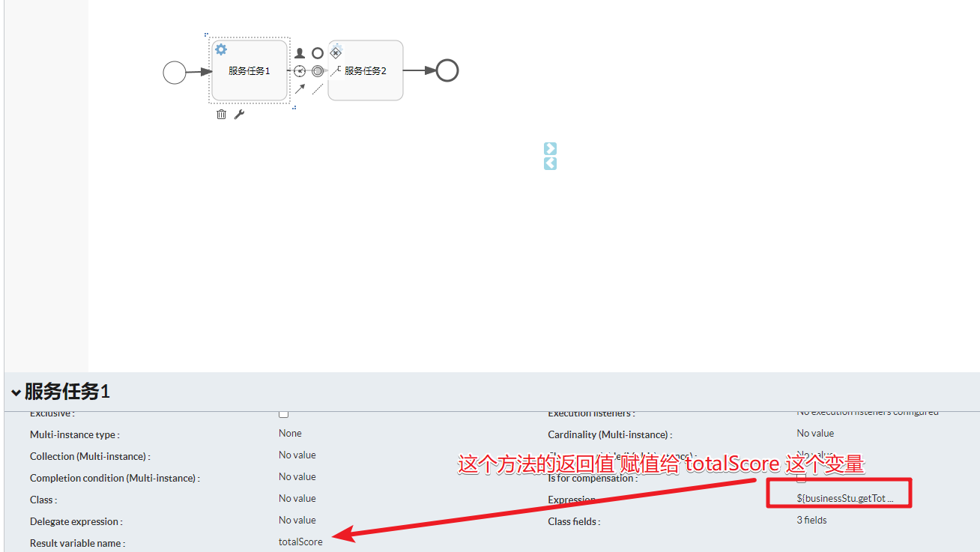980x552 pixels.
Task: Select the 服务任务2 task node
Action: tap(366, 70)
